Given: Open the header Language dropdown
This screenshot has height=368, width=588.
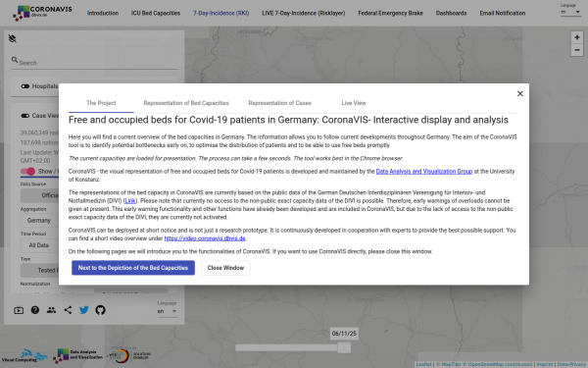Looking at the screenshot, I should click(x=570, y=12).
